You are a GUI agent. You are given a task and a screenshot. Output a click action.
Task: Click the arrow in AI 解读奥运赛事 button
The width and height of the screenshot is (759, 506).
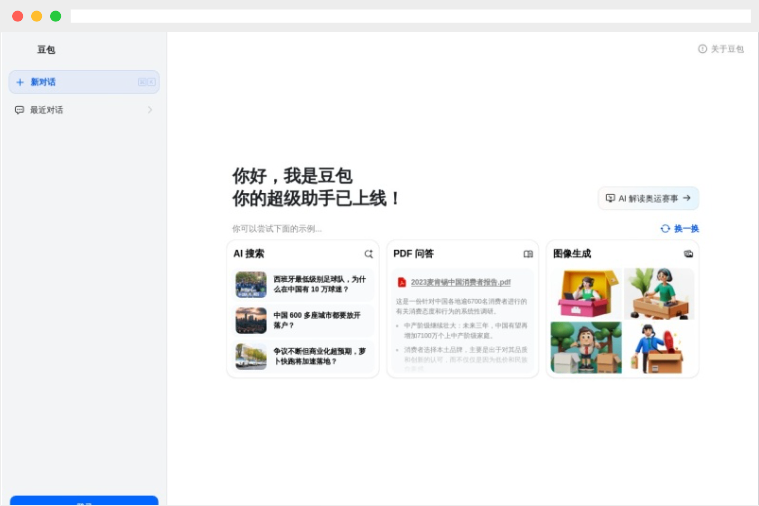pos(686,198)
